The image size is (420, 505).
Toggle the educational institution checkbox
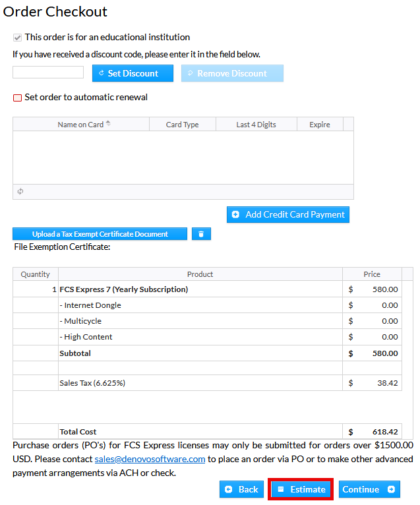point(18,38)
